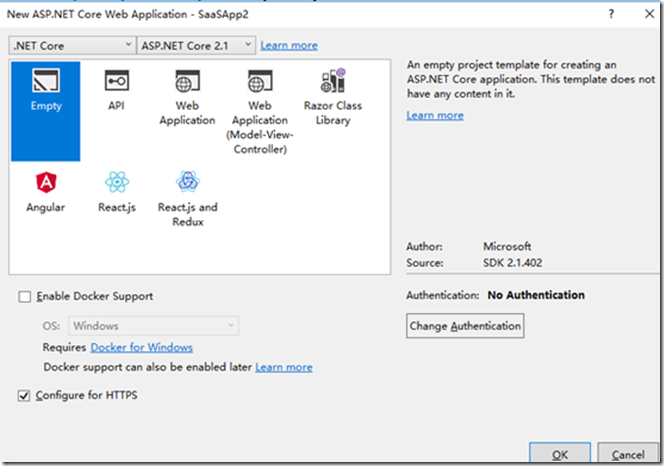
Task: Open the .NET Core framework dropdown
Action: pyautogui.click(x=72, y=45)
